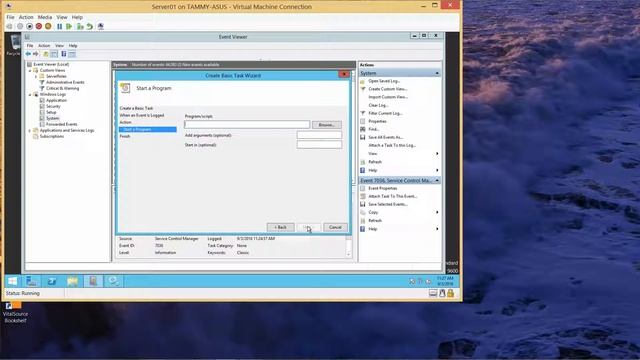Collapse the Windows Logs tree node
Screen dimensions: 640x360
(x=30, y=94)
